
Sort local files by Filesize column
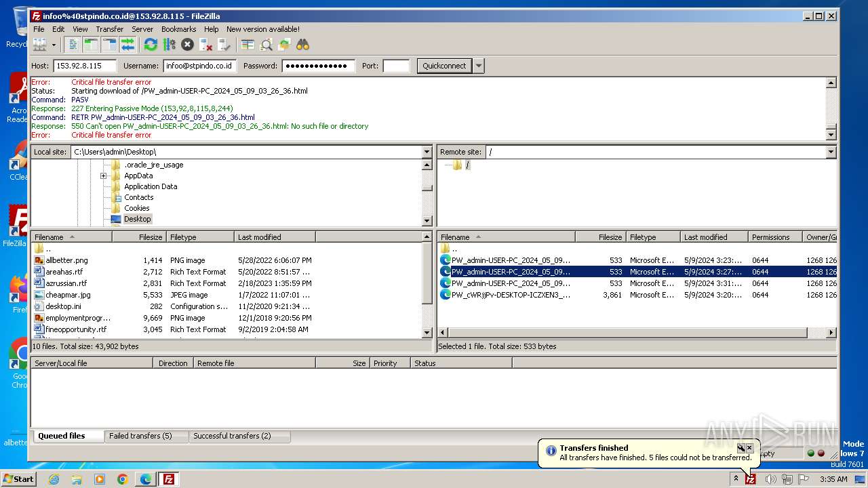click(139, 237)
